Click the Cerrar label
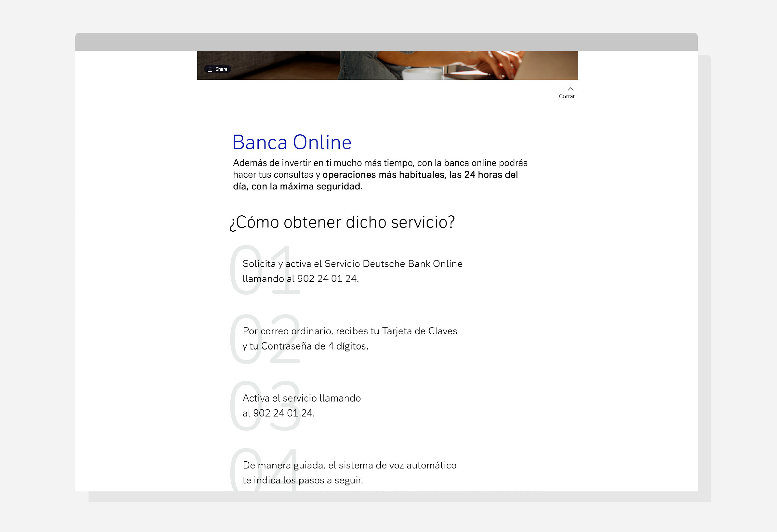This screenshot has height=532, width=777. pos(567,96)
